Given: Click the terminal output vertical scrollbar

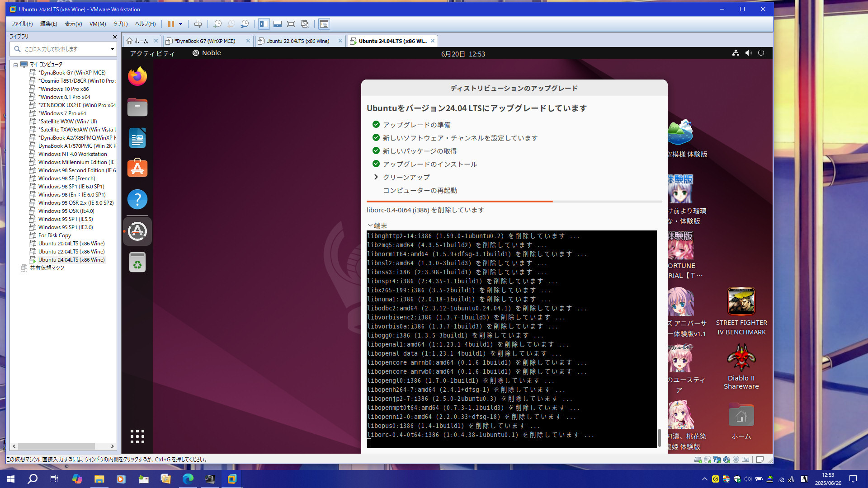Looking at the screenshot, I should pos(660,437).
